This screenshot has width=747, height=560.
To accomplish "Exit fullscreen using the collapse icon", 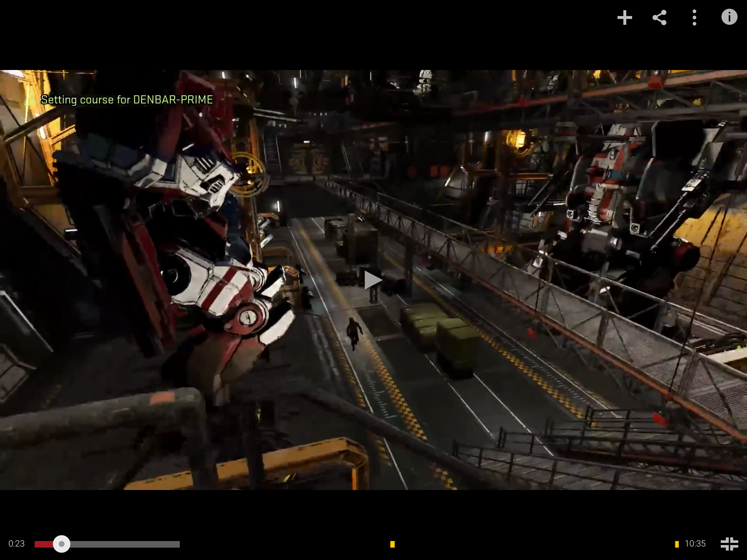I will tap(729, 544).
